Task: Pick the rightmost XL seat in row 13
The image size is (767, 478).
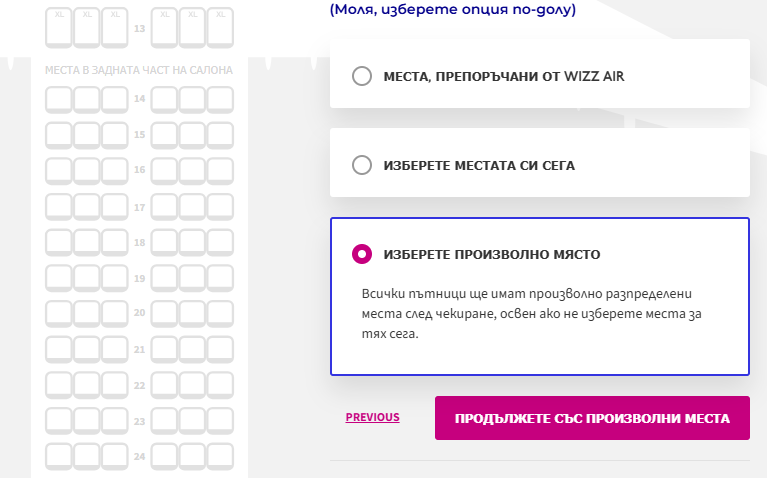Action: (x=220, y=28)
